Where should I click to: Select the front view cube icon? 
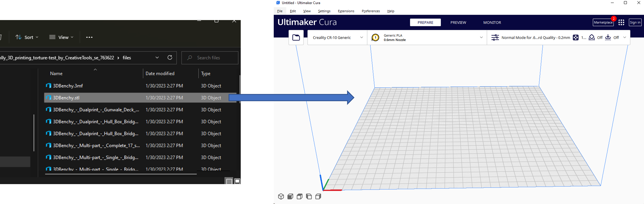coord(290,196)
